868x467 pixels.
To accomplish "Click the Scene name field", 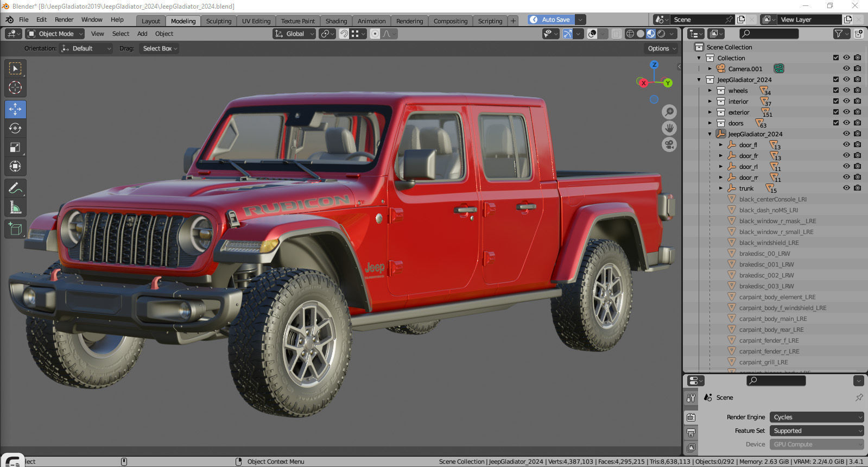I will (x=696, y=20).
